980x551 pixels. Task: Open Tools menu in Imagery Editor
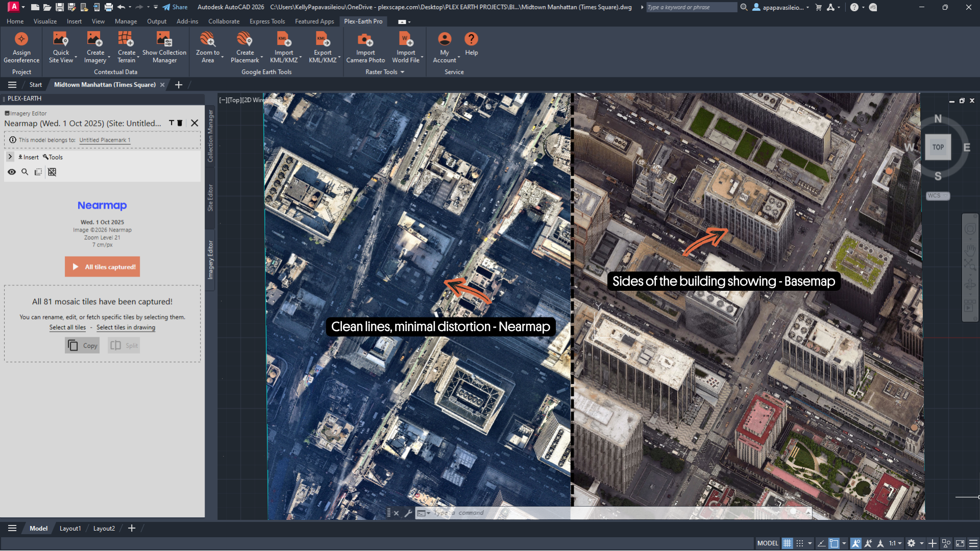coord(53,157)
